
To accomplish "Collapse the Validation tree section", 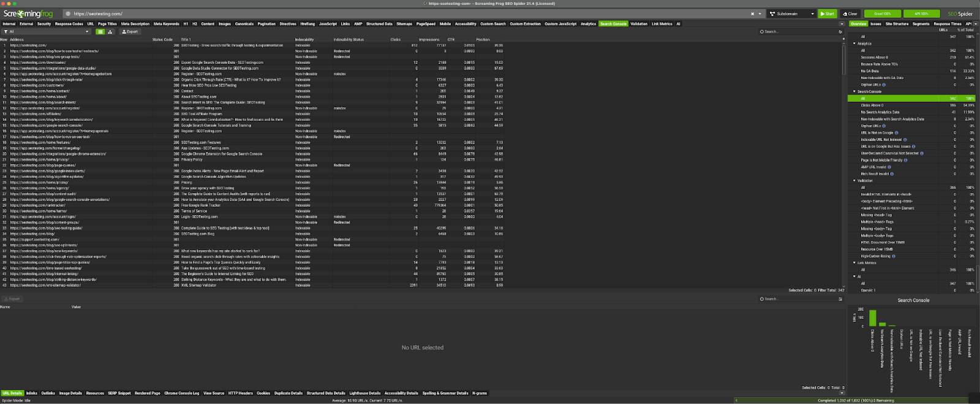I will (x=854, y=181).
